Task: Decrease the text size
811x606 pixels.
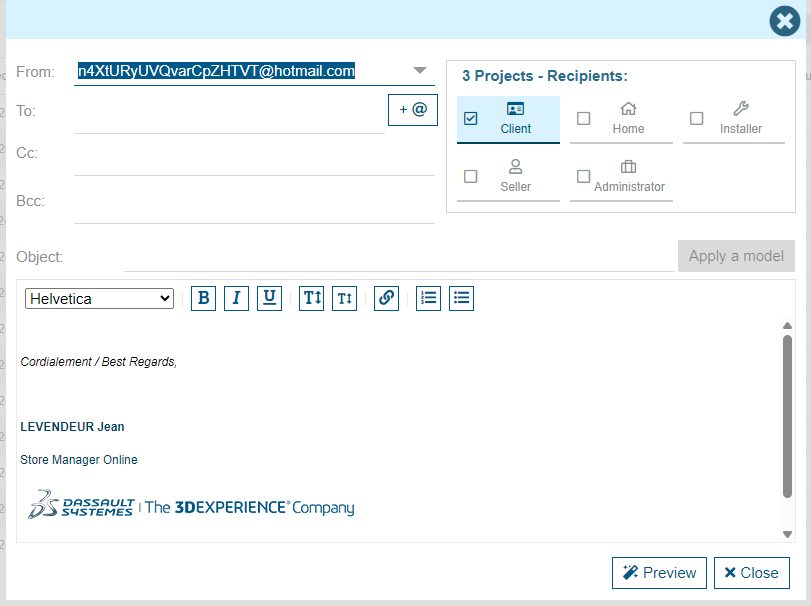Action: pos(344,298)
